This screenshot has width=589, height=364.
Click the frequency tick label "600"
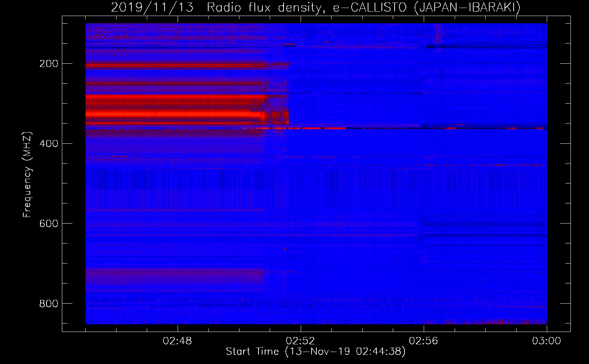pyautogui.click(x=49, y=223)
